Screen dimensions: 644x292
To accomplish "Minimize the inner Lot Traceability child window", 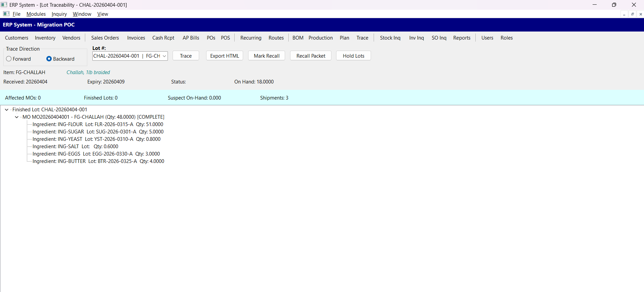I will tap(624, 14).
